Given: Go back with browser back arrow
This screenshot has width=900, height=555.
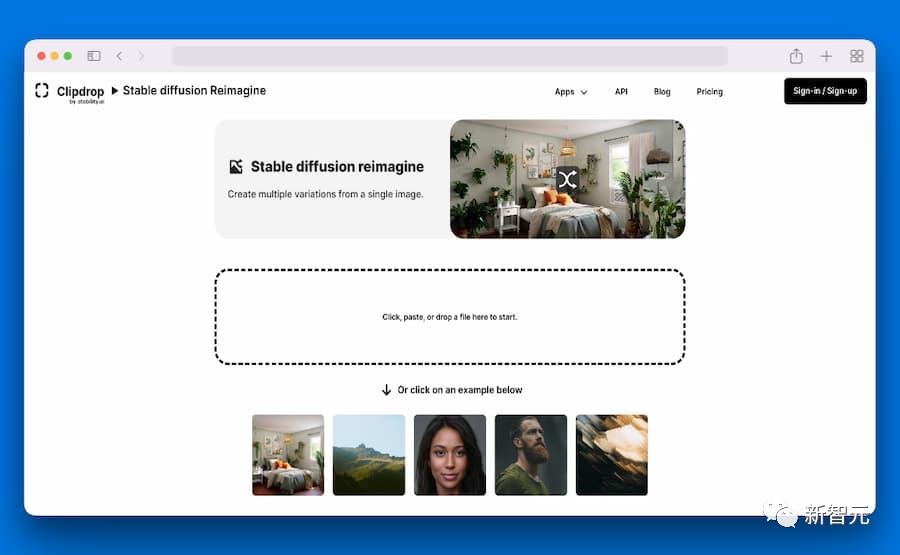Looking at the screenshot, I should 119,56.
